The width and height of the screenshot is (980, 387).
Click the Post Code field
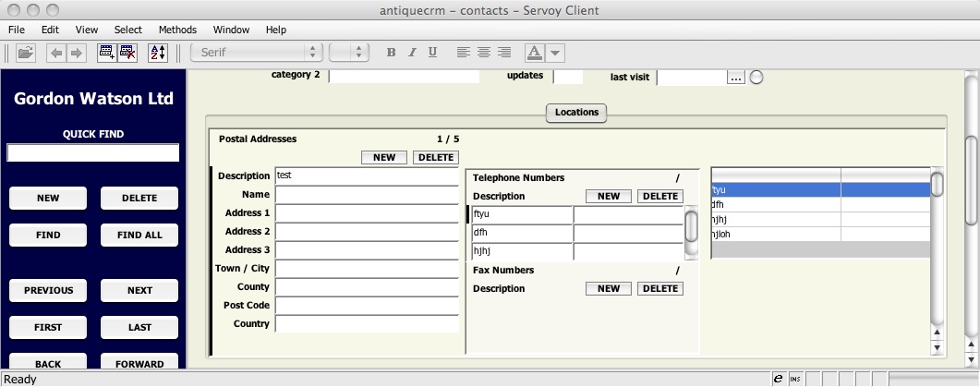tap(367, 305)
